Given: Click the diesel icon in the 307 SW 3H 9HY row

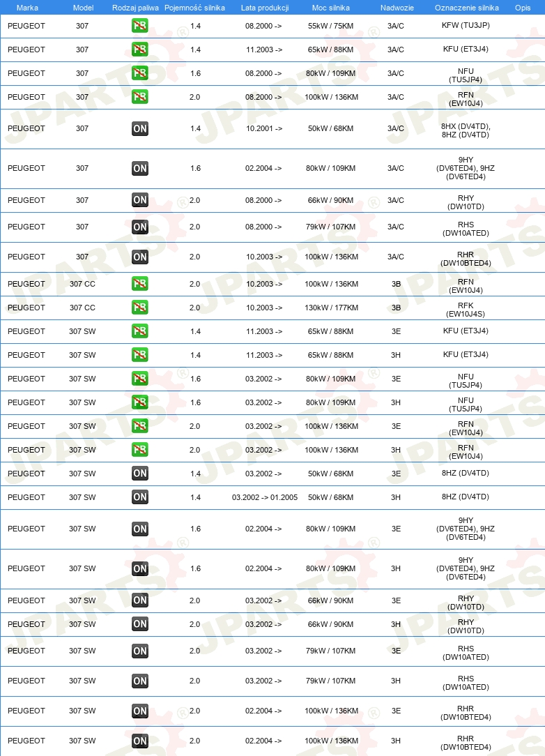Looking at the screenshot, I should click(140, 568).
